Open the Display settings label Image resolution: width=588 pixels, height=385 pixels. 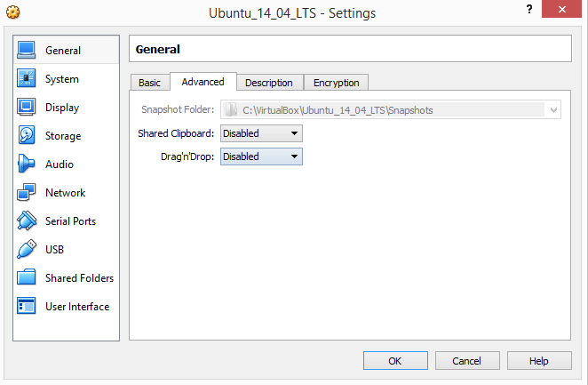coord(62,108)
